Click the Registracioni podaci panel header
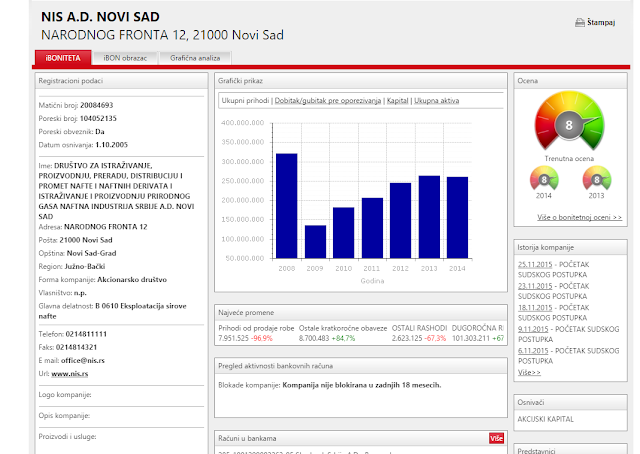The image size is (640, 454). [122, 81]
